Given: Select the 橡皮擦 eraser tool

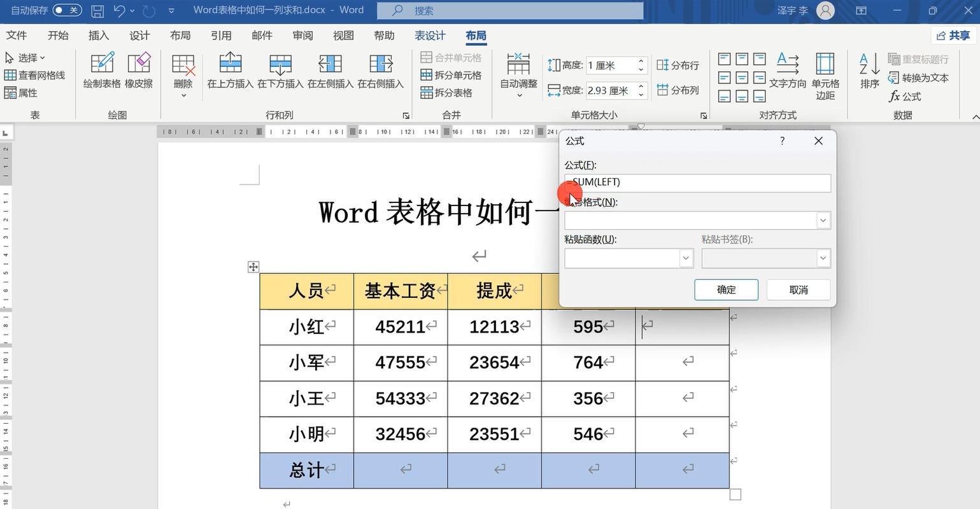Looking at the screenshot, I should pos(139,71).
